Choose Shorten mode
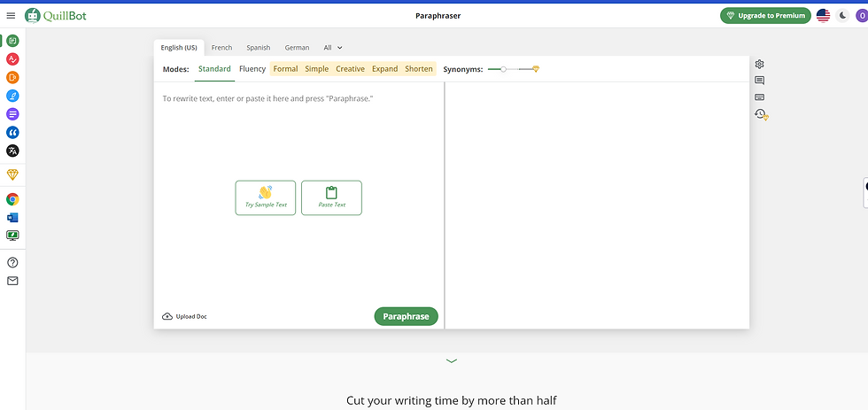This screenshot has height=410, width=868. (x=419, y=69)
